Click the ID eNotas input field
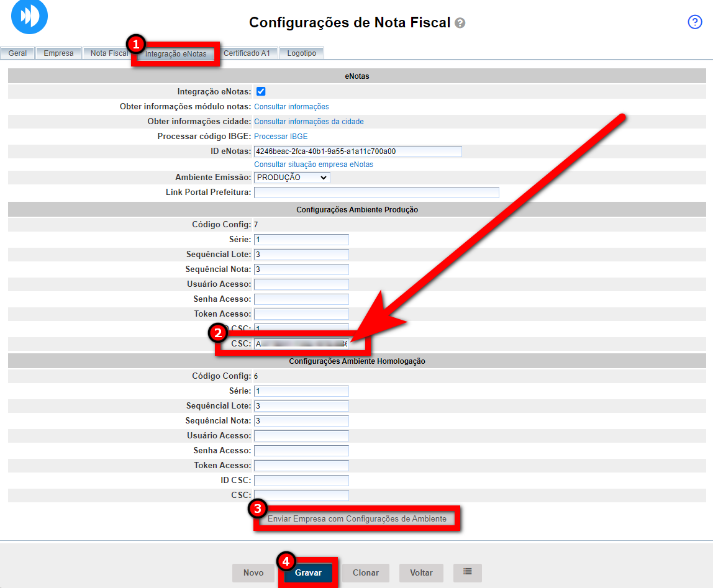 358,152
